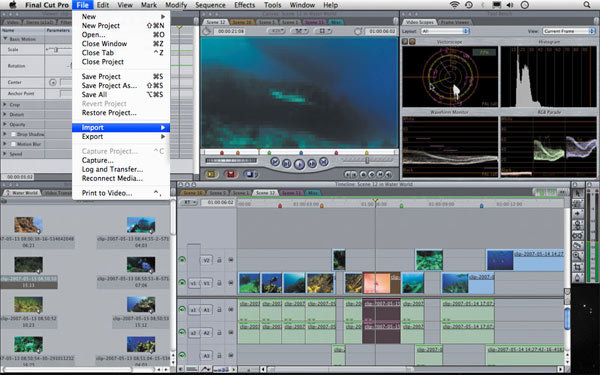
Task: Play the Canvas sequence with center Play button
Action: point(299,164)
